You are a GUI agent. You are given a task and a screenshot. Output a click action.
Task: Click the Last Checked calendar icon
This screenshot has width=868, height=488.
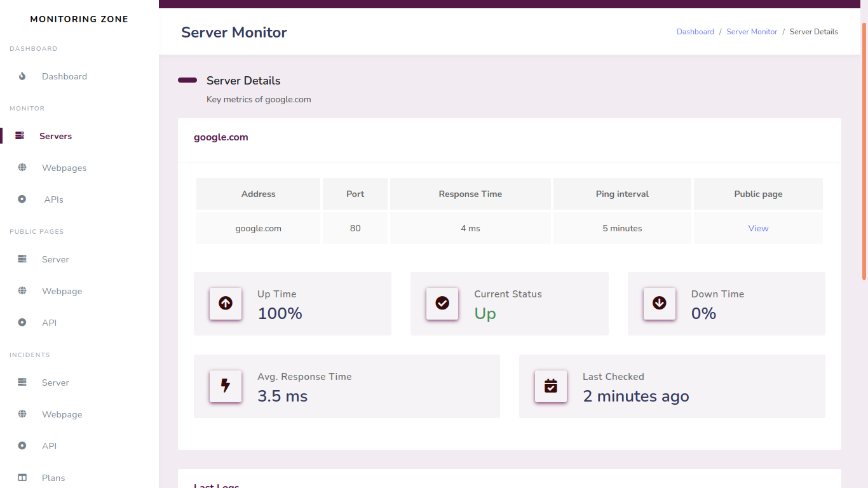pos(551,386)
